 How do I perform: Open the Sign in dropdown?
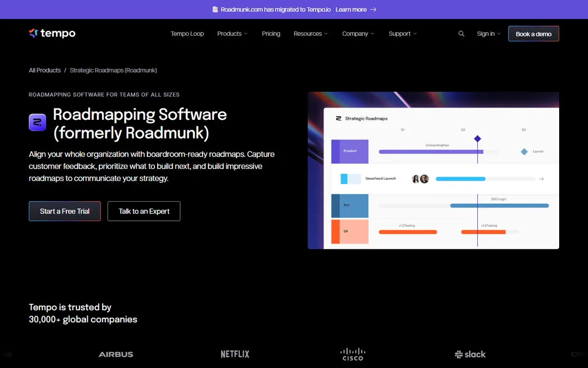489,34
